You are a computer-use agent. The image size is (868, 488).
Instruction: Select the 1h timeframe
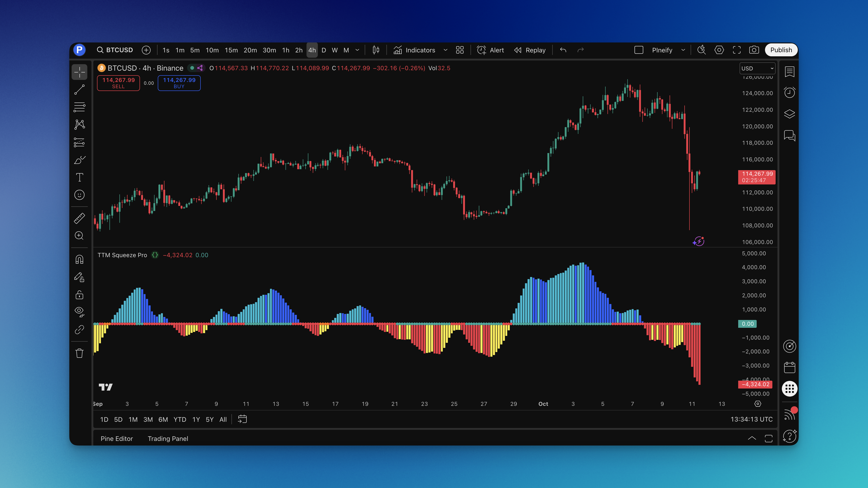(x=285, y=50)
